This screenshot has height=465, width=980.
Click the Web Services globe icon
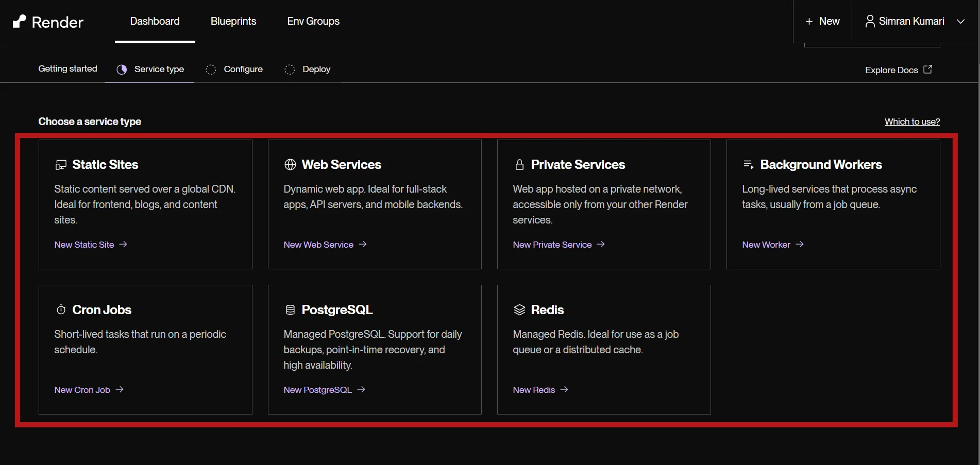(x=290, y=164)
